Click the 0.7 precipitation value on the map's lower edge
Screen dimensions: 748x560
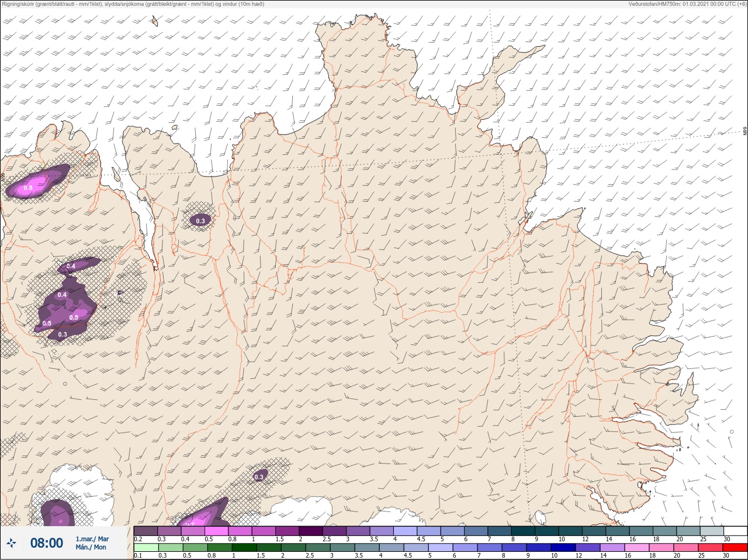coord(190,525)
